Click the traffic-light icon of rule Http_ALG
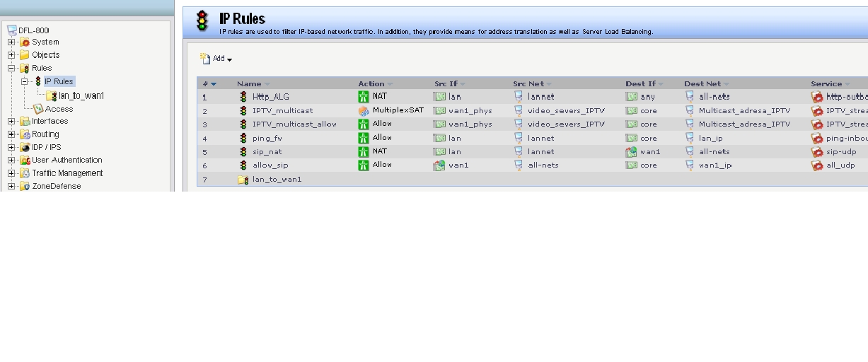The height and width of the screenshot is (362, 868). click(x=243, y=97)
